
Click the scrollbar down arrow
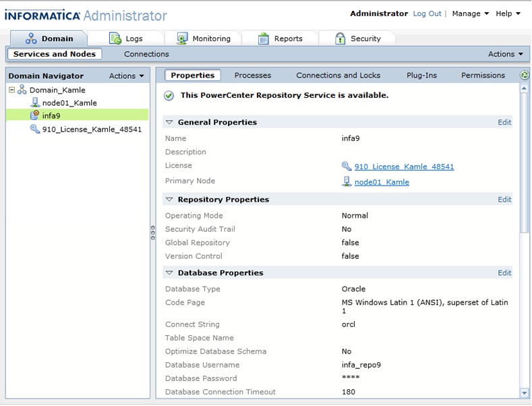(524, 393)
